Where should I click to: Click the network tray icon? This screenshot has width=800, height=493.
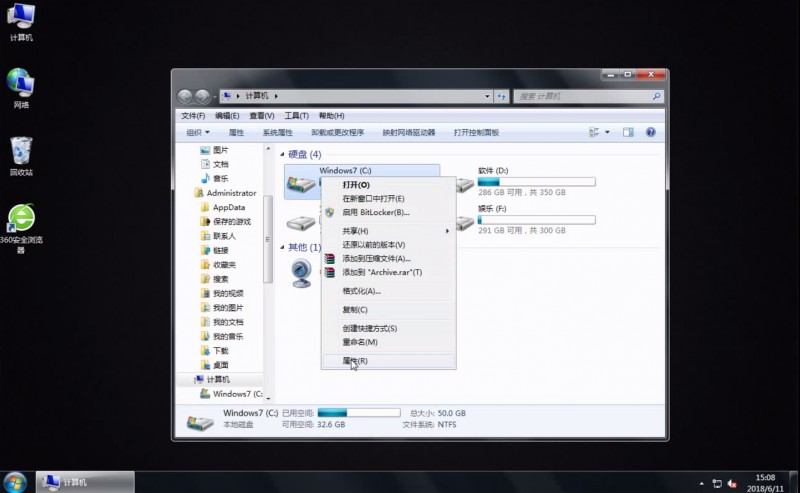click(x=717, y=483)
